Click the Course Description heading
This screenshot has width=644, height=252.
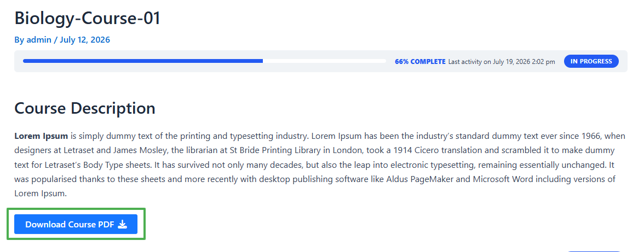[x=85, y=109]
